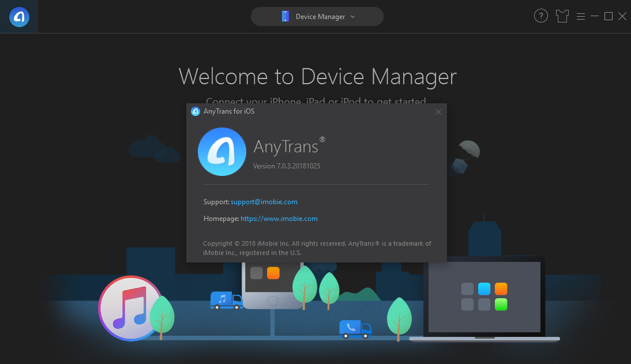Click the laptop illustration with app tiles
This screenshot has height=364, width=631.
pyautogui.click(x=484, y=298)
